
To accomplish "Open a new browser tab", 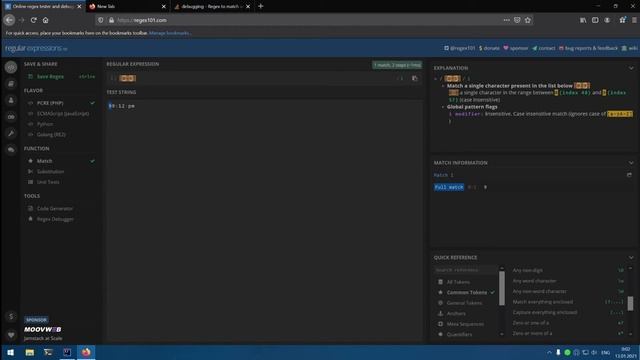I will click(x=261, y=6).
